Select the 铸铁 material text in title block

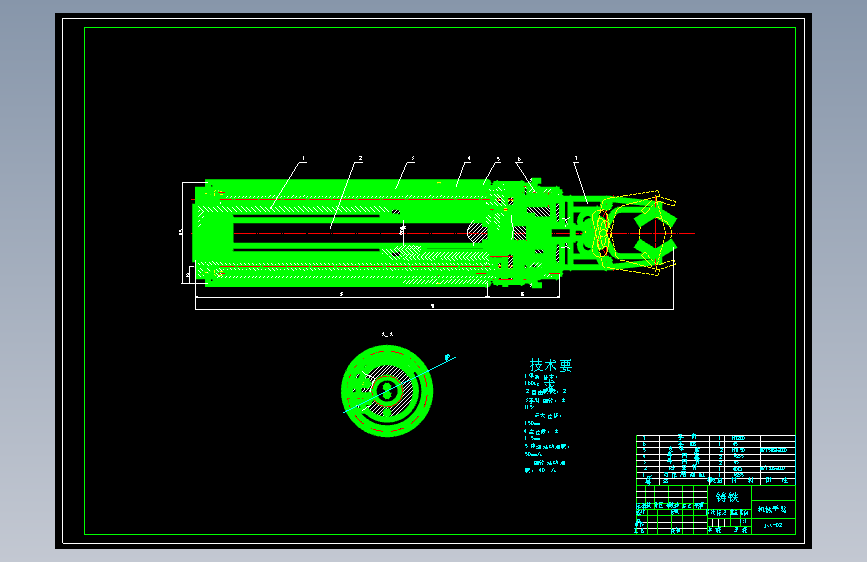coord(727,497)
